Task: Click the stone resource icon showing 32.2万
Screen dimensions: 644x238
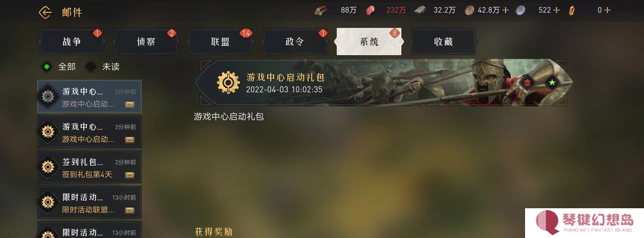Action: click(x=420, y=10)
